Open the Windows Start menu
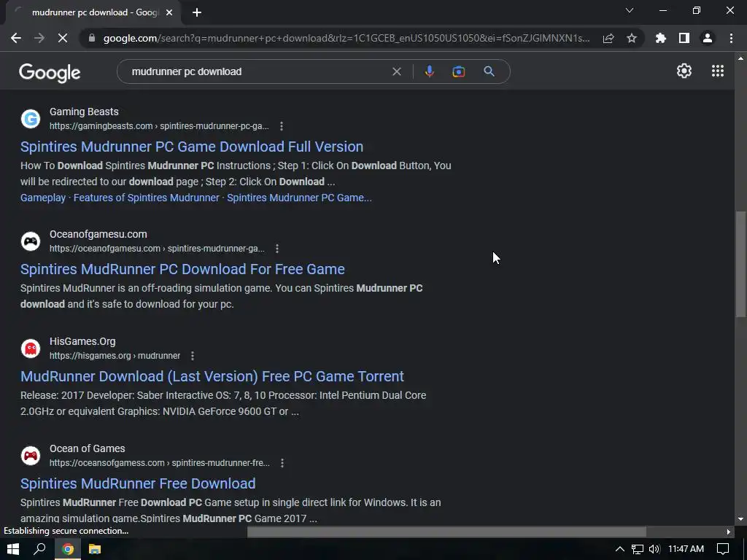 (13, 549)
